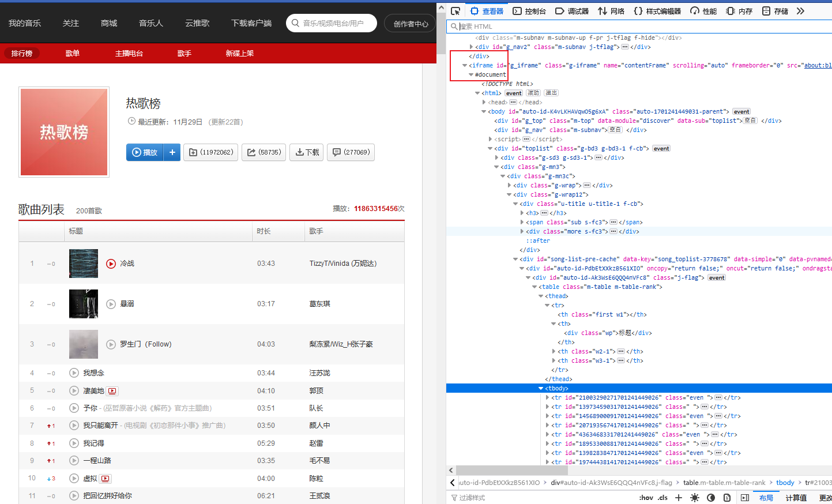Screen dimensions: 832x504
Task: Toggle :hov pseudo-class panel
Action: pyautogui.click(x=646, y=498)
